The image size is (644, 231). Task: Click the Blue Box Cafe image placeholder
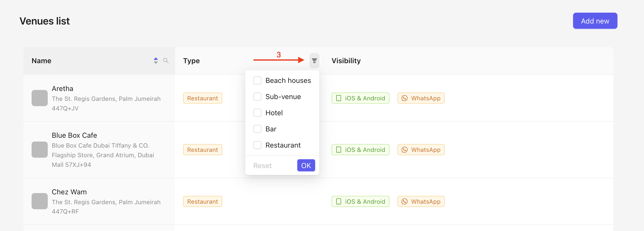pyautogui.click(x=40, y=150)
